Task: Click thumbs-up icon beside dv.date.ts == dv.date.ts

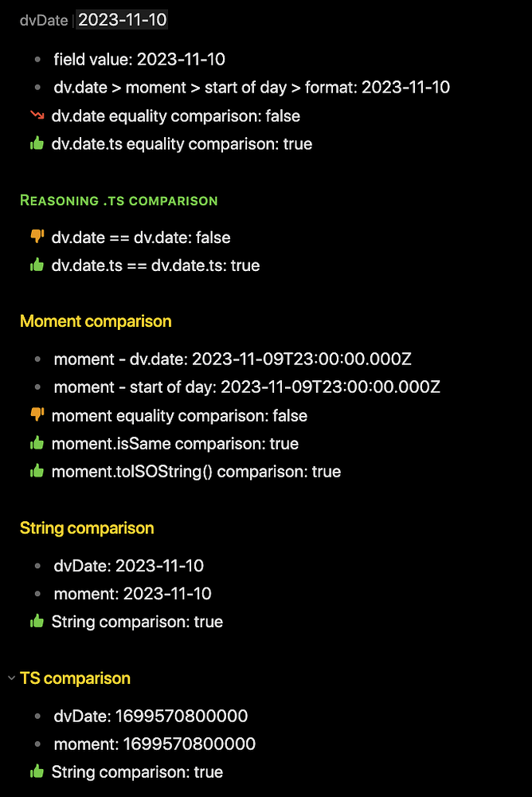Action: tap(36, 265)
